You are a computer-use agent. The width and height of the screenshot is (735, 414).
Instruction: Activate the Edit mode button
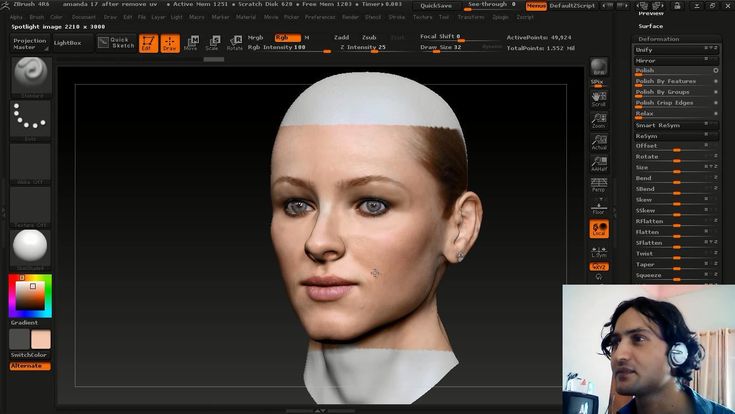pyautogui.click(x=148, y=43)
